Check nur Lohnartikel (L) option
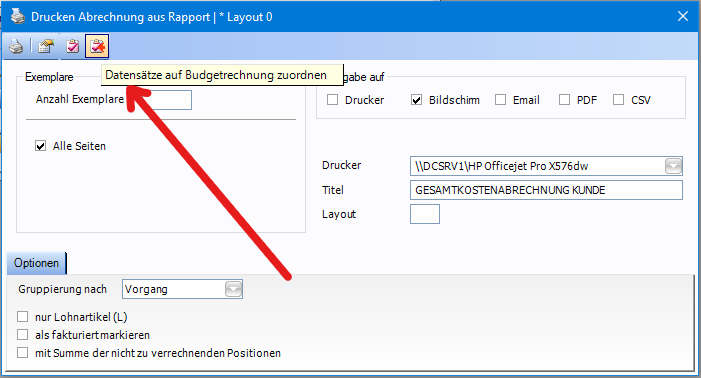Viewport: 701px width, 378px height. coord(22,317)
